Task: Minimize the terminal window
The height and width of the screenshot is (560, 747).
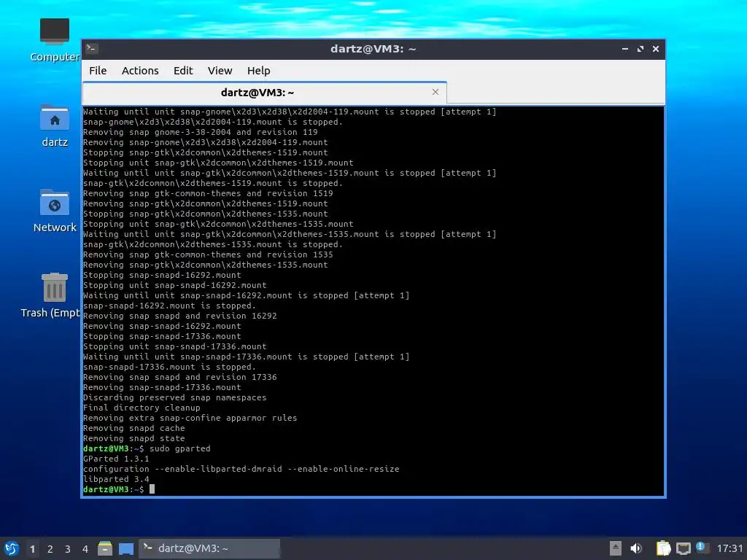Action: (625, 49)
